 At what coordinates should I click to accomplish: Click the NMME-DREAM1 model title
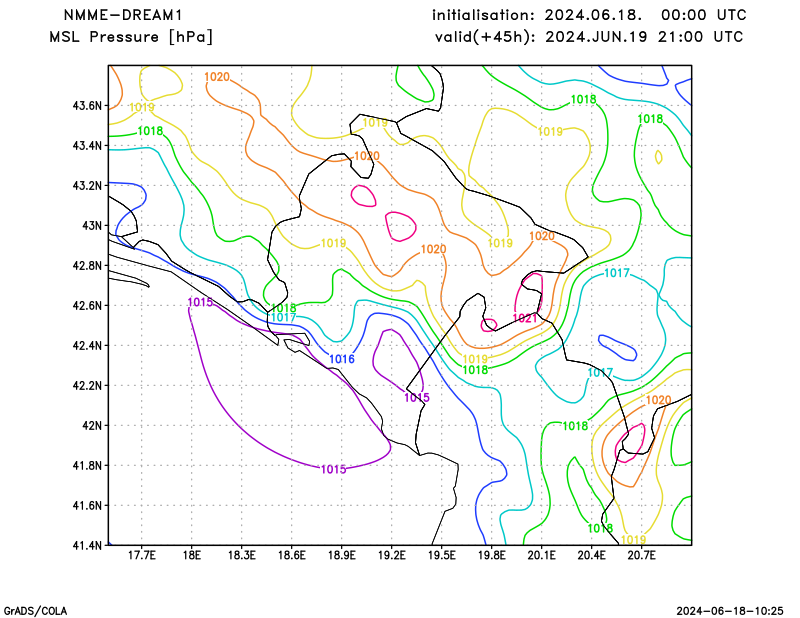point(123,15)
